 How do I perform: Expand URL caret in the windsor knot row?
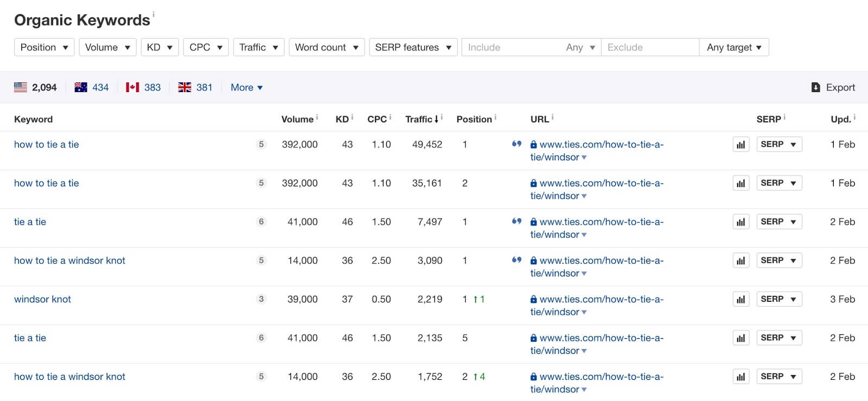[x=584, y=313]
